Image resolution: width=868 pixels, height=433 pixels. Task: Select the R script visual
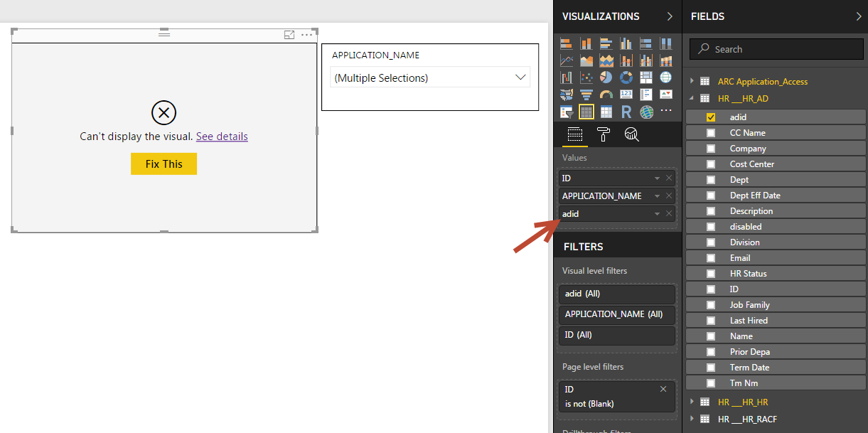coord(626,112)
